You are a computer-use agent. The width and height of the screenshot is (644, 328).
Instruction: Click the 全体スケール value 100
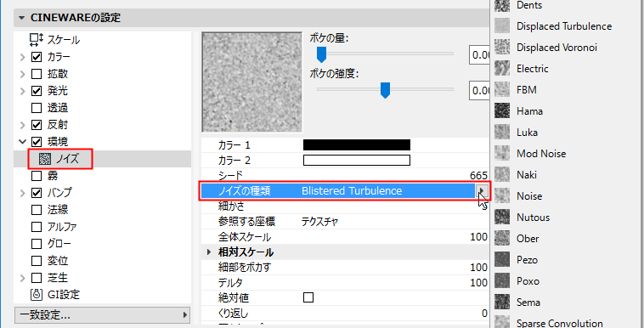click(478, 237)
